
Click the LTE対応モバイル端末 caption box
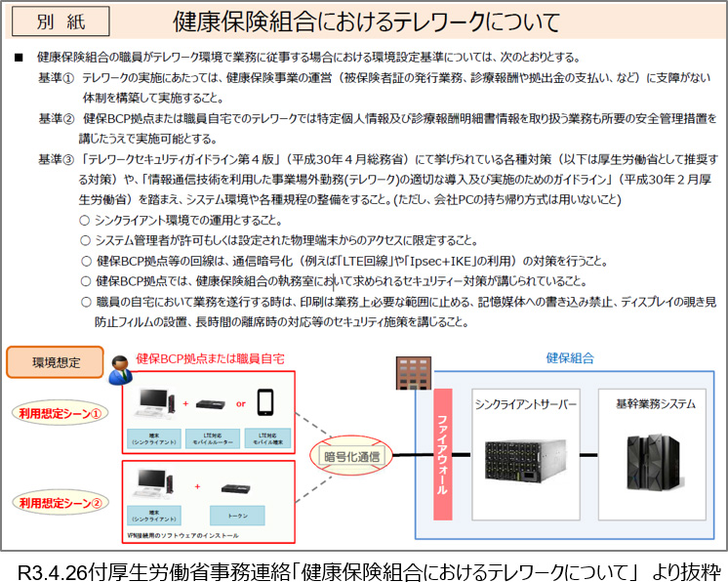tap(268, 438)
